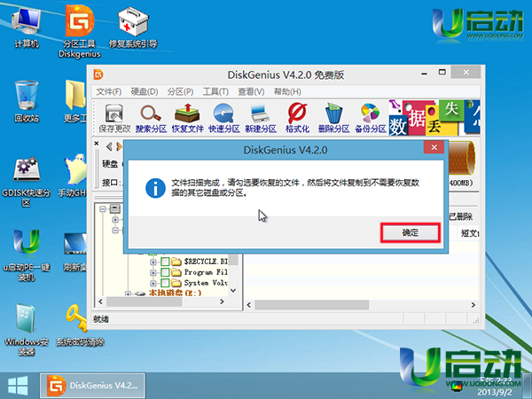
Task: Close the disk info panel with small x
Action: (x=97, y=144)
